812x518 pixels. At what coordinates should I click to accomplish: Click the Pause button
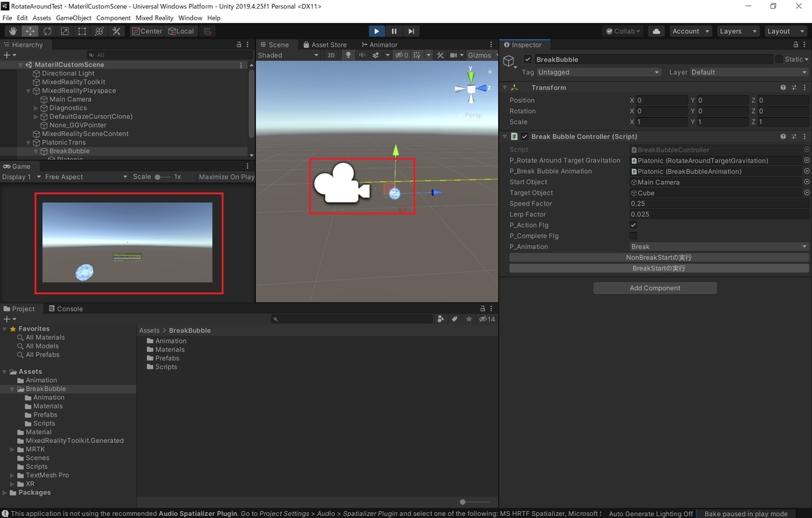click(394, 31)
